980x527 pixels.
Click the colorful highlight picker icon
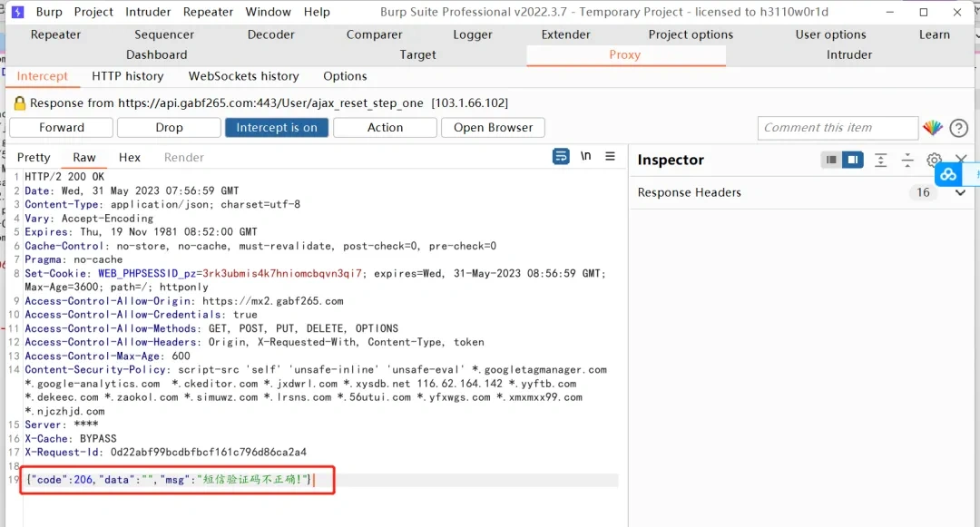933,127
